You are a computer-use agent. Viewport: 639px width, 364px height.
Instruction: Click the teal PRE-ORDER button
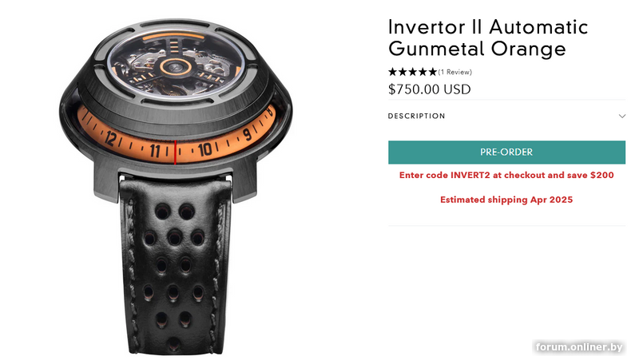pos(506,152)
